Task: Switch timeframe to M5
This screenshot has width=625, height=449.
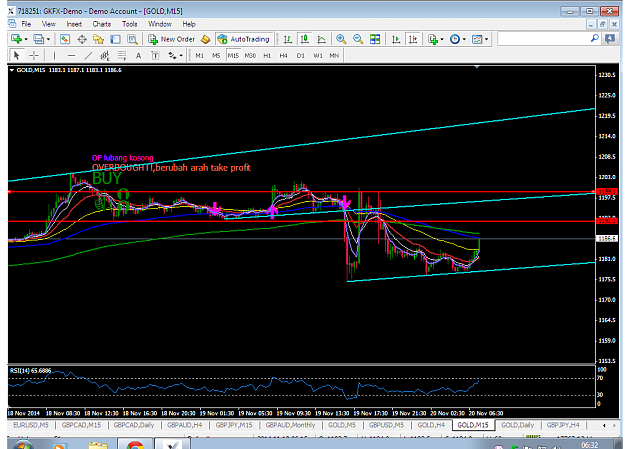Action: 216,55
